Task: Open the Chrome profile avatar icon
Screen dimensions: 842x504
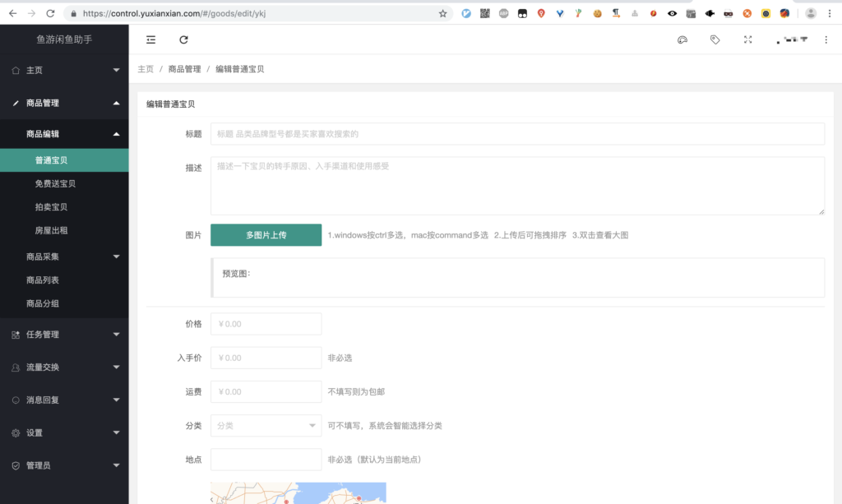Action: (811, 13)
